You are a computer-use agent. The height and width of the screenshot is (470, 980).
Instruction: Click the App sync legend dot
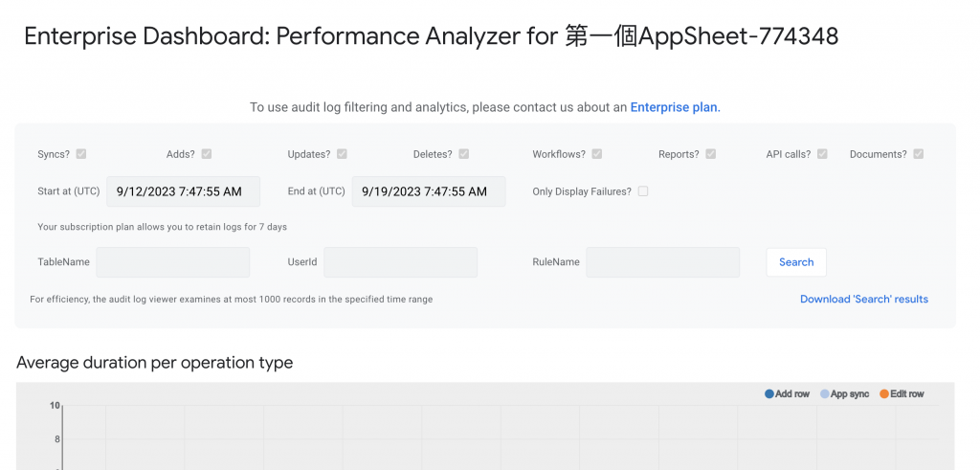pyautogui.click(x=825, y=394)
